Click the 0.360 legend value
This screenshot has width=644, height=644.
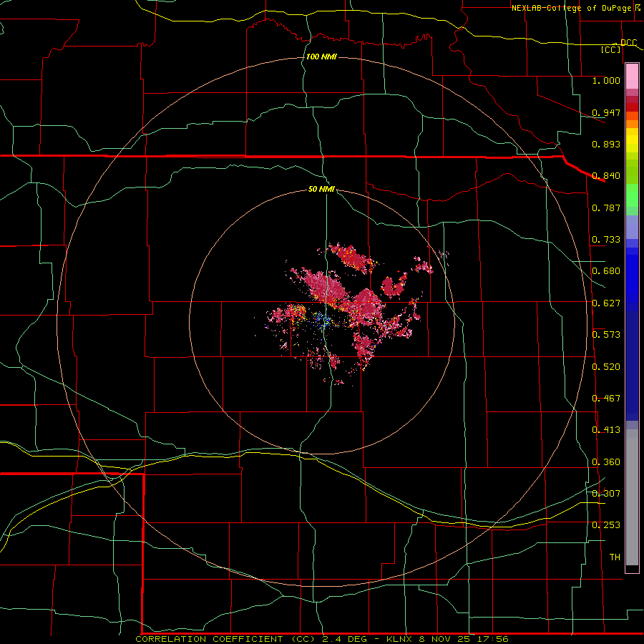click(606, 462)
